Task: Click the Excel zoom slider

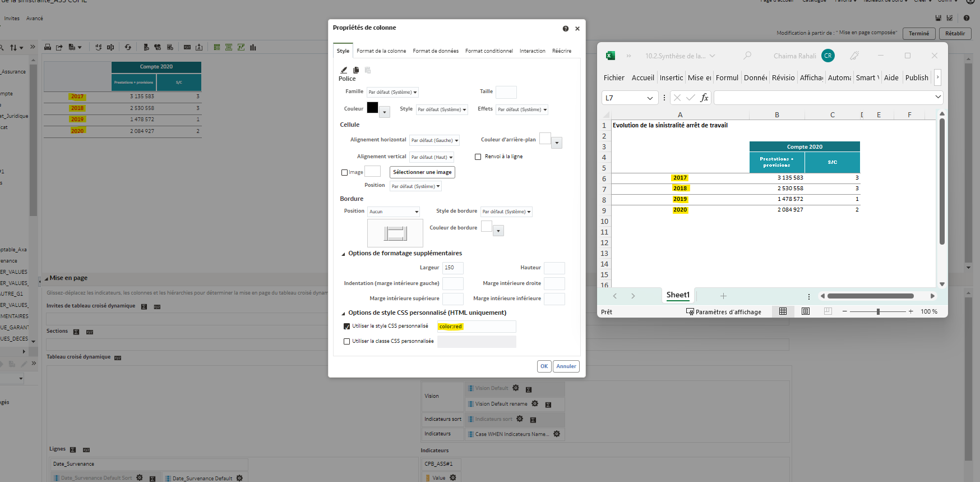Action: (878, 311)
